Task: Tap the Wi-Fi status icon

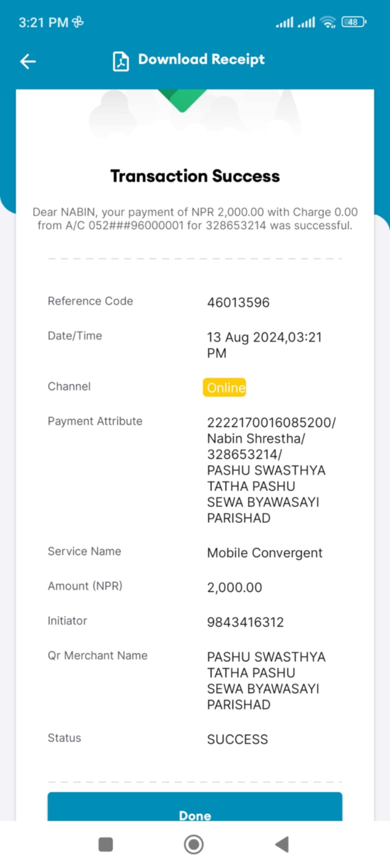Action: [328, 22]
